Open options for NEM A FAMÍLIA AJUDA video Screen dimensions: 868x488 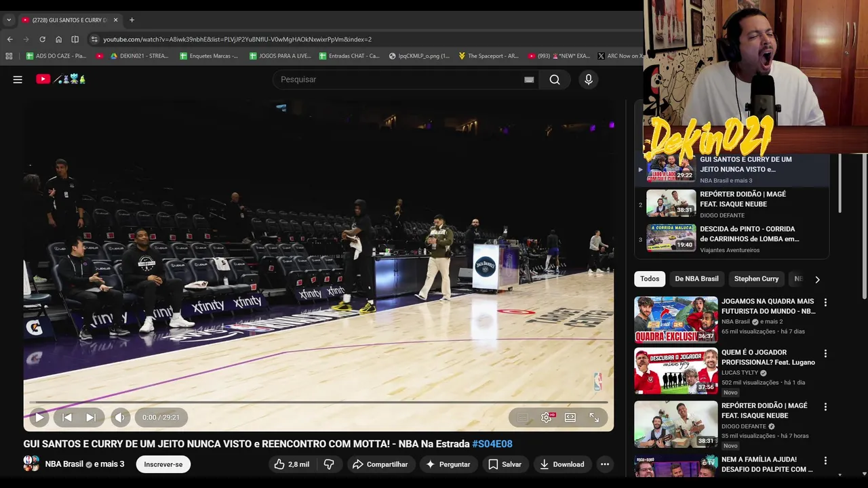[825, 461]
